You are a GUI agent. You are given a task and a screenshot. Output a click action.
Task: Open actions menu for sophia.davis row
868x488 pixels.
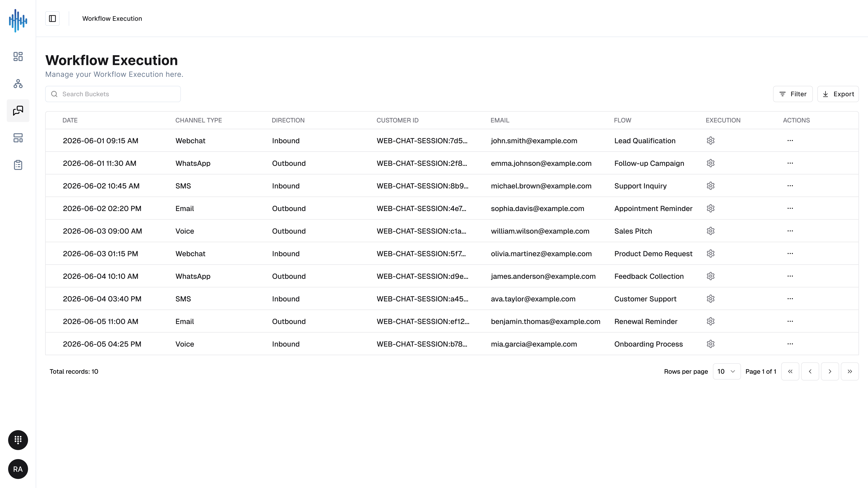(790, 208)
